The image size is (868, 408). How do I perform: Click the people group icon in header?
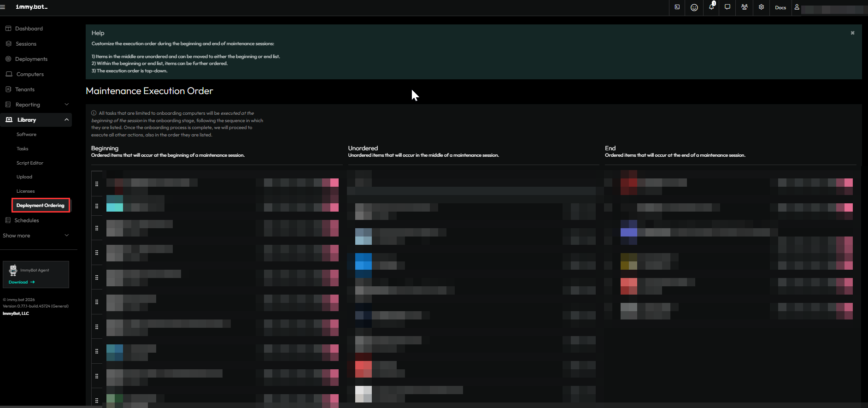745,7
